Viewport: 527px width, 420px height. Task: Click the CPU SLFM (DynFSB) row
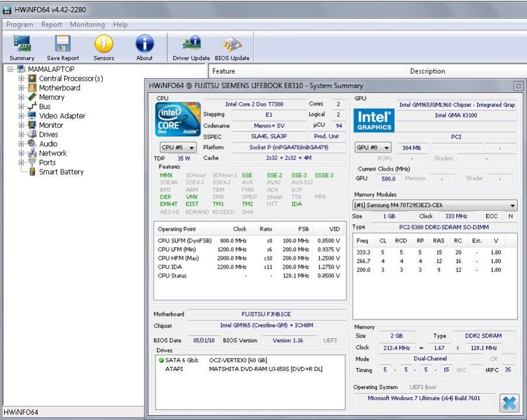(x=249, y=241)
